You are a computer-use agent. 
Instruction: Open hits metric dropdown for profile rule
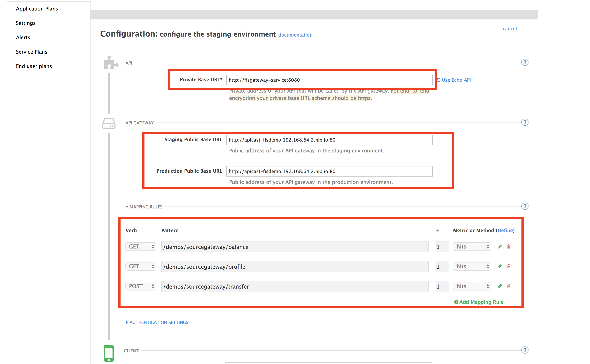472,267
